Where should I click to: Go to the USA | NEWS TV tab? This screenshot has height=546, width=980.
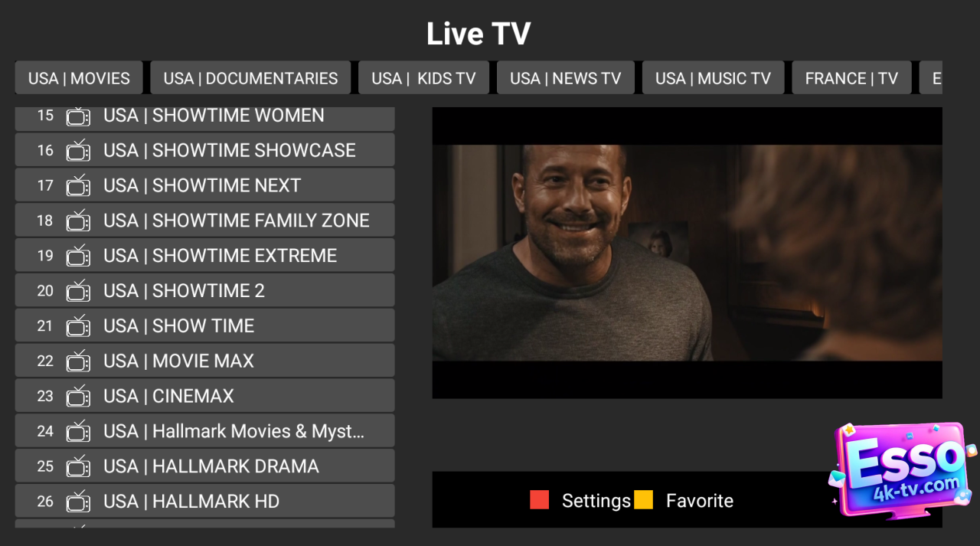click(565, 78)
